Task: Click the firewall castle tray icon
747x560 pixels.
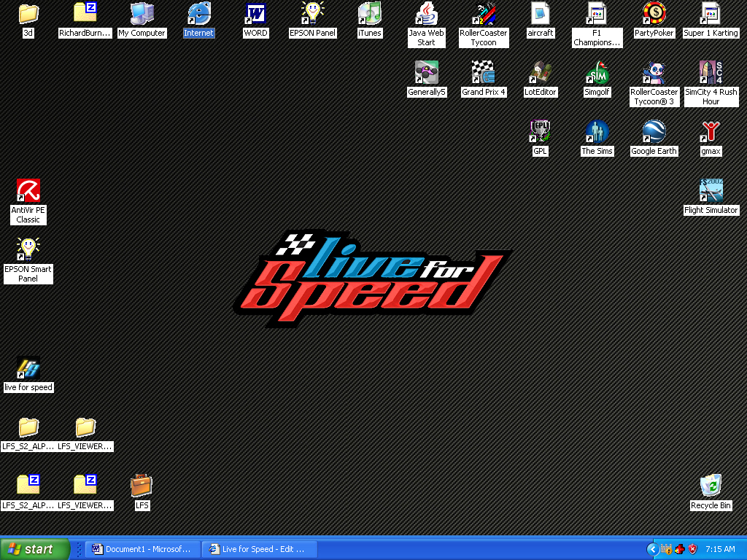Action: (x=667, y=550)
